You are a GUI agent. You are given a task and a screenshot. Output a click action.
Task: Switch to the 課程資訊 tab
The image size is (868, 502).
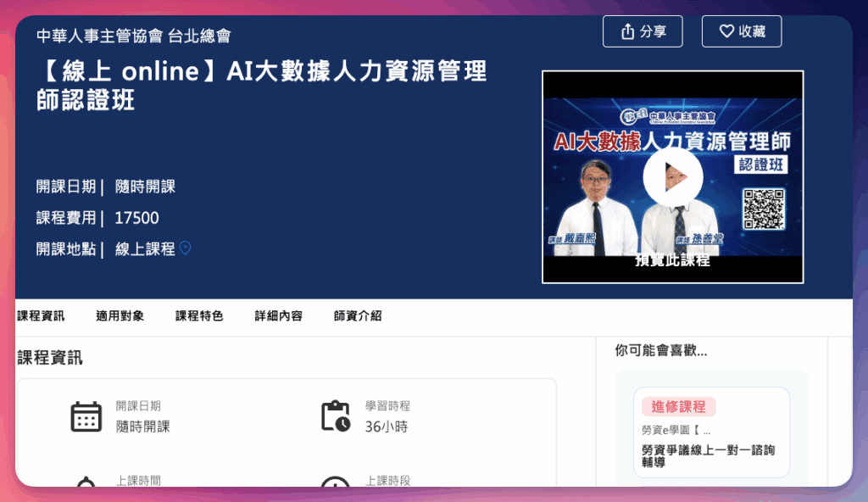pos(41,315)
